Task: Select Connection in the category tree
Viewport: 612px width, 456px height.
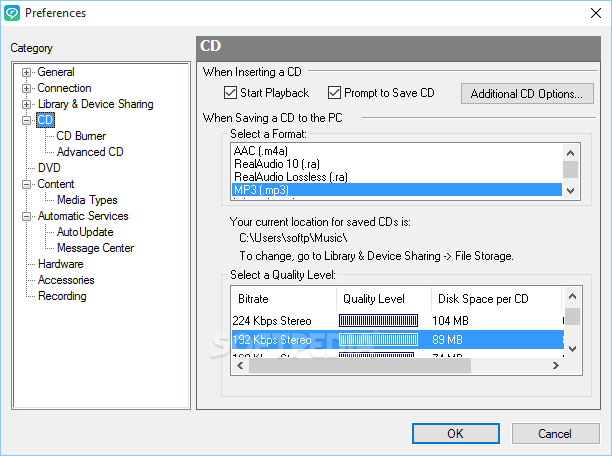Action: (64, 88)
